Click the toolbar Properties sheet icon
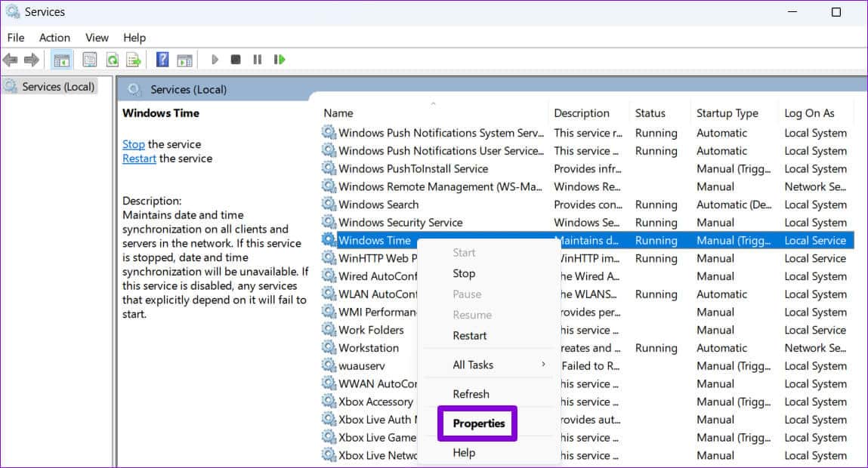 click(x=90, y=60)
